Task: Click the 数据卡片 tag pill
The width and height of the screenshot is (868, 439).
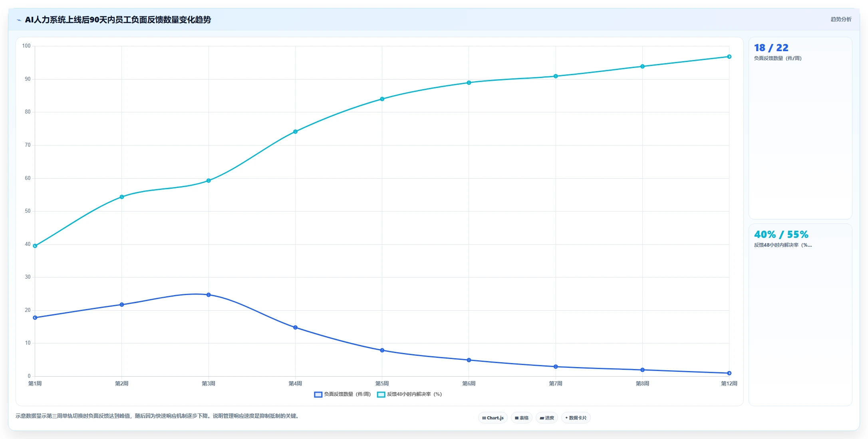Action: point(576,418)
